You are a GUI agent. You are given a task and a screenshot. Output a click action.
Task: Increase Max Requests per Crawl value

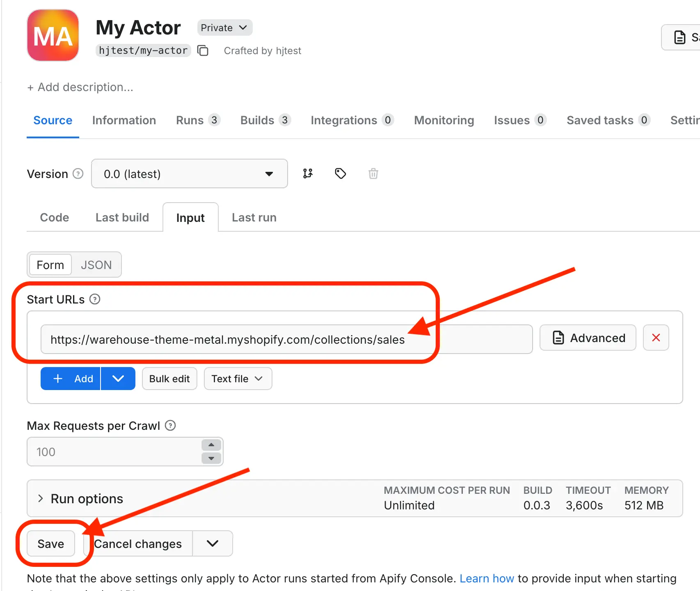pyautogui.click(x=211, y=445)
